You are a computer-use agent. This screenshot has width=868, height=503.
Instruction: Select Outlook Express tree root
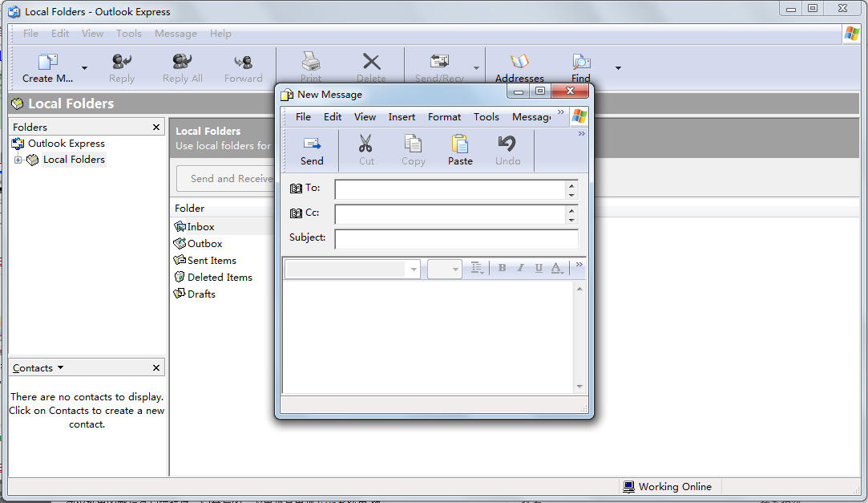click(x=59, y=144)
